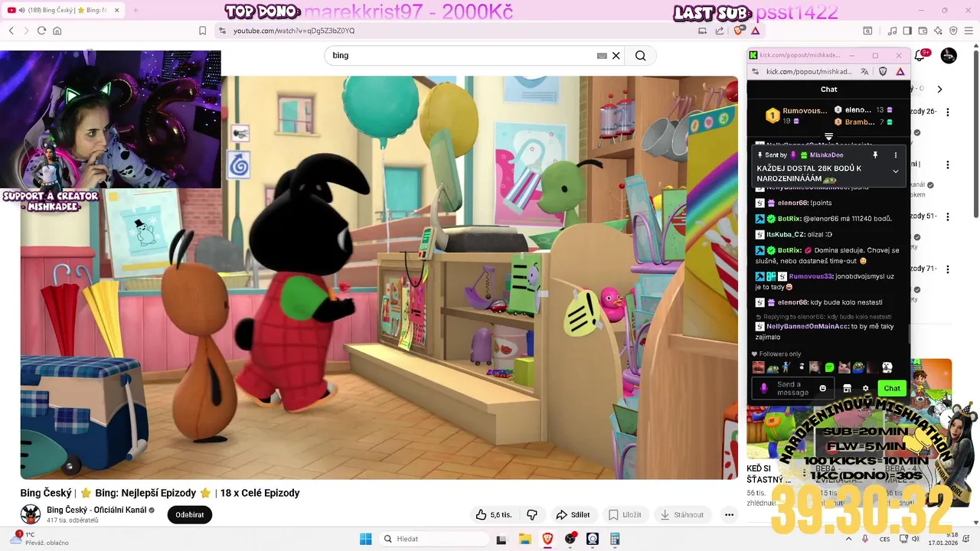Open the Brave playlist music icon
The image size is (980, 551).
click(x=892, y=31)
